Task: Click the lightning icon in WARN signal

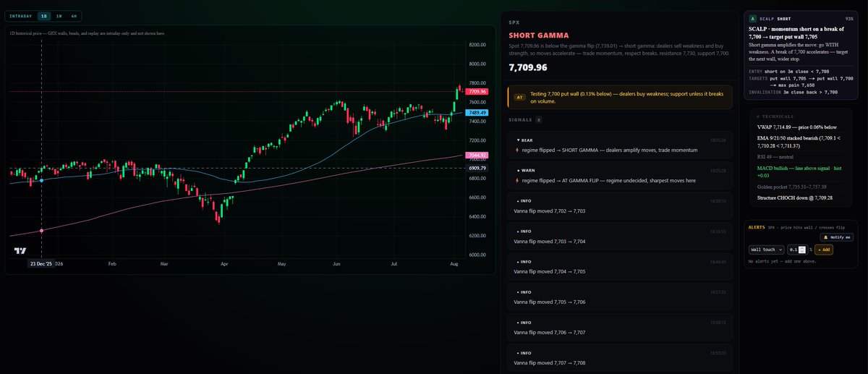Action: pyautogui.click(x=516, y=180)
